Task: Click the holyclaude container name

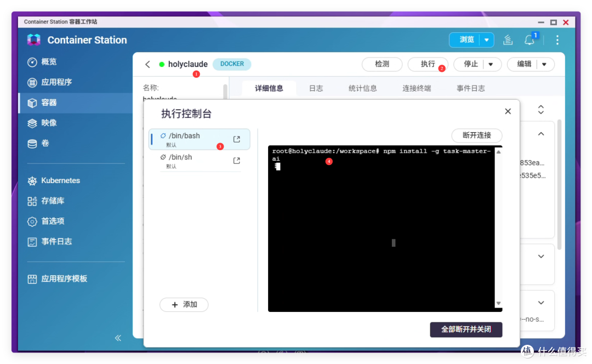Action: point(187,64)
